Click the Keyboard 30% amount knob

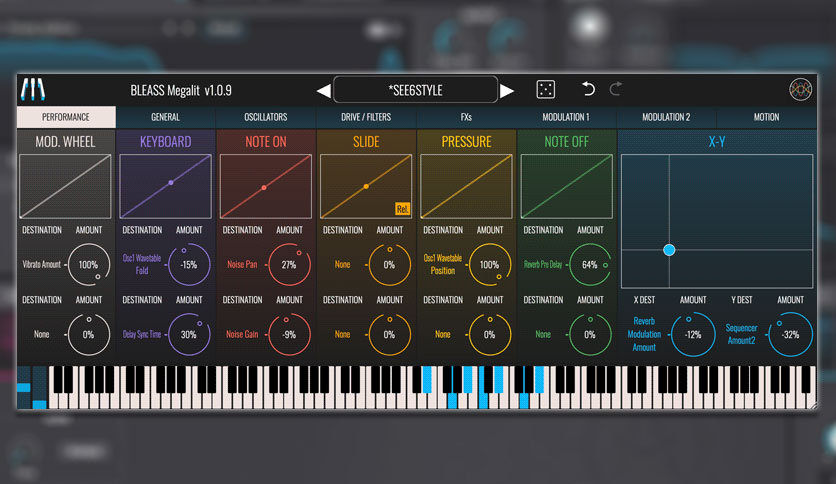[189, 335]
